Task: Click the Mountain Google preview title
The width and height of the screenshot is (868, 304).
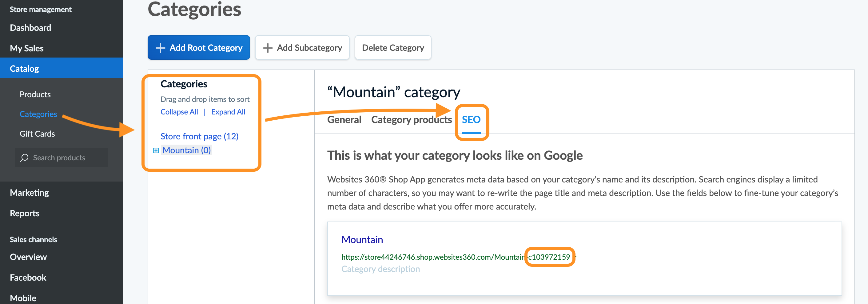Action: [x=362, y=240]
